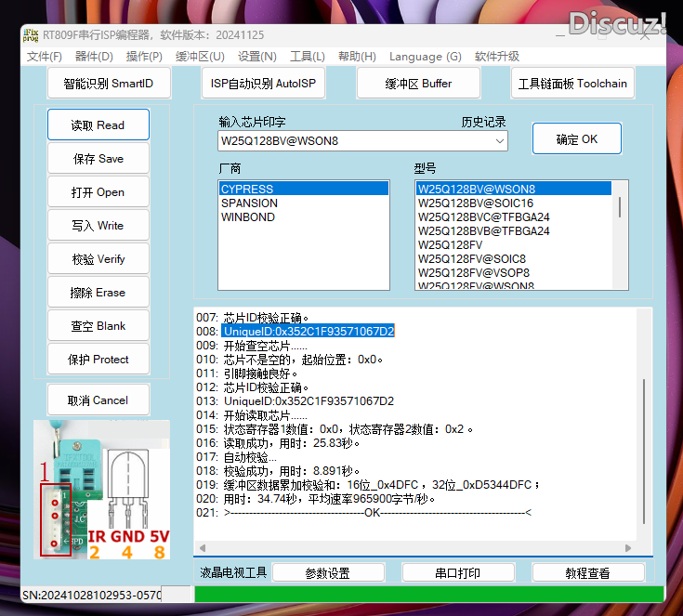Open the 设置(N) menu
This screenshot has width=683, height=616.
click(257, 57)
